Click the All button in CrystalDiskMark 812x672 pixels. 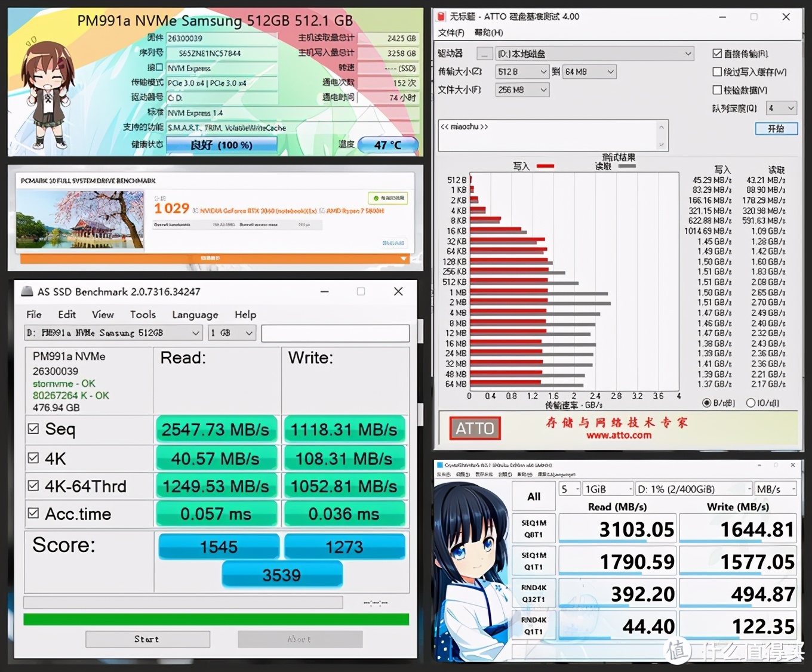point(534,496)
